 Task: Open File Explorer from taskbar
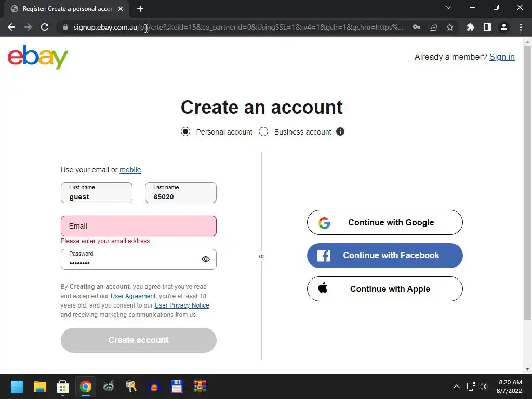coord(39,387)
